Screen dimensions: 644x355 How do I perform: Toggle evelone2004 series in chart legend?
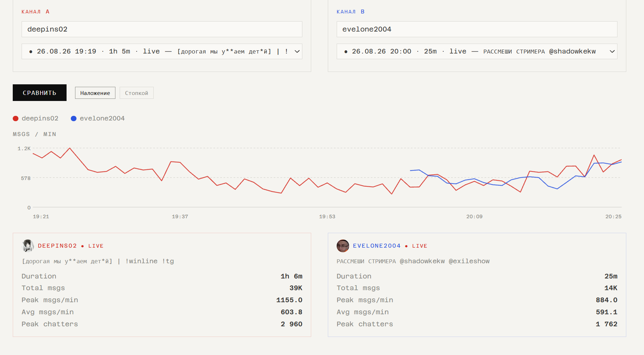(x=98, y=118)
